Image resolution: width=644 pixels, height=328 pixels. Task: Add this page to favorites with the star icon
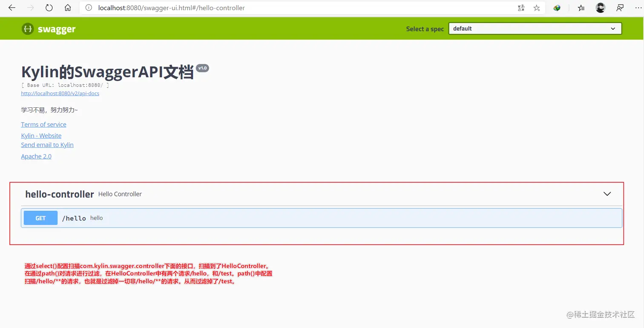pyautogui.click(x=537, y=8)
